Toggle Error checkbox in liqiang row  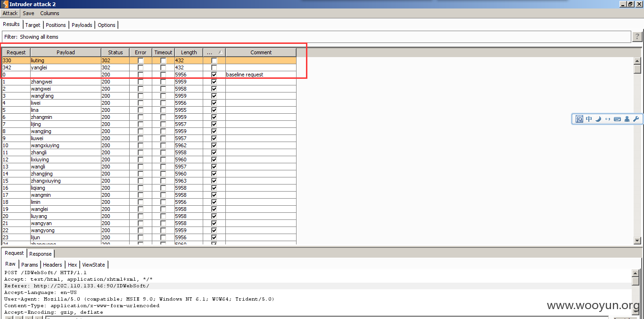coord(140,188)
